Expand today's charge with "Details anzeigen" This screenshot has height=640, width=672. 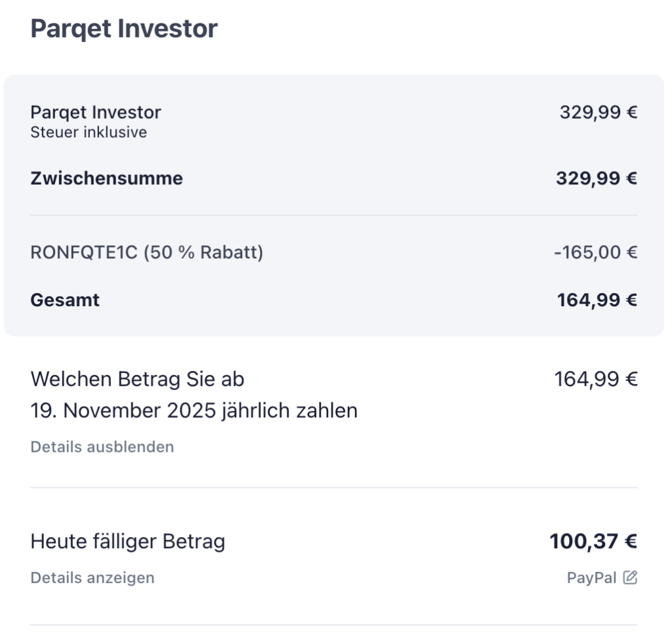click(92, 578)
